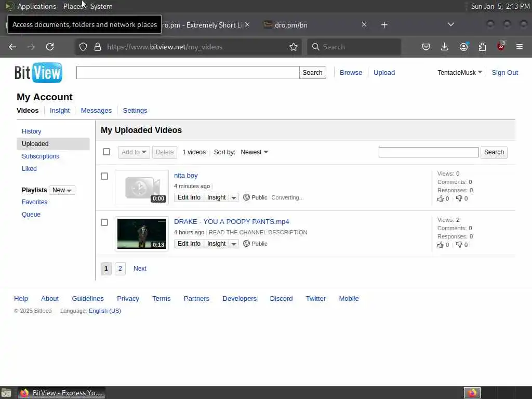Check the DRAKE video checkbox
This screenshot has width=532, height=399.
(x=104, y=222)
